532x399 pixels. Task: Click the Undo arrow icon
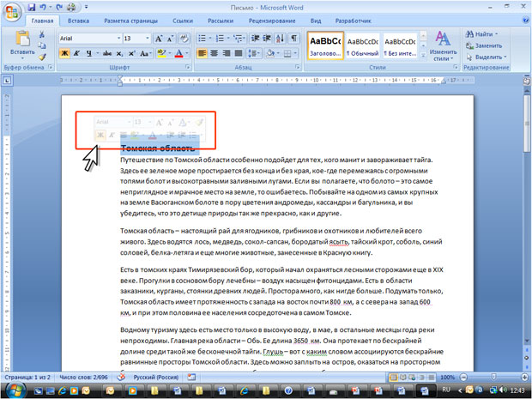(43, 7)
